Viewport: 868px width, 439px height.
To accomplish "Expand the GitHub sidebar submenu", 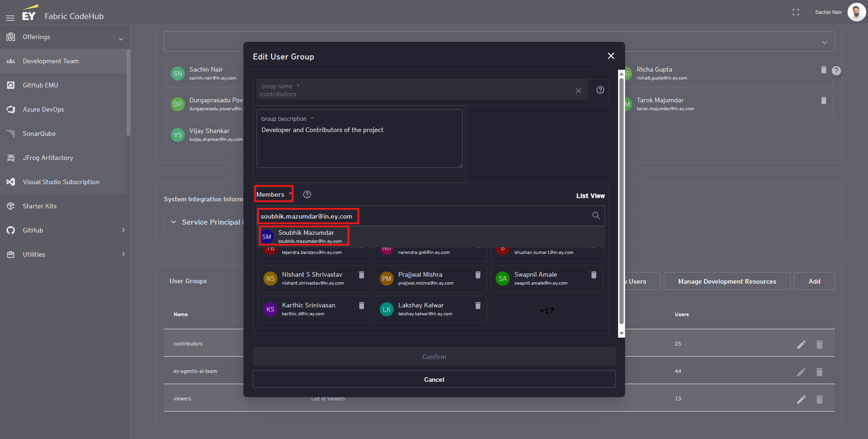I will pyautogui.click(x=123, y=230).
